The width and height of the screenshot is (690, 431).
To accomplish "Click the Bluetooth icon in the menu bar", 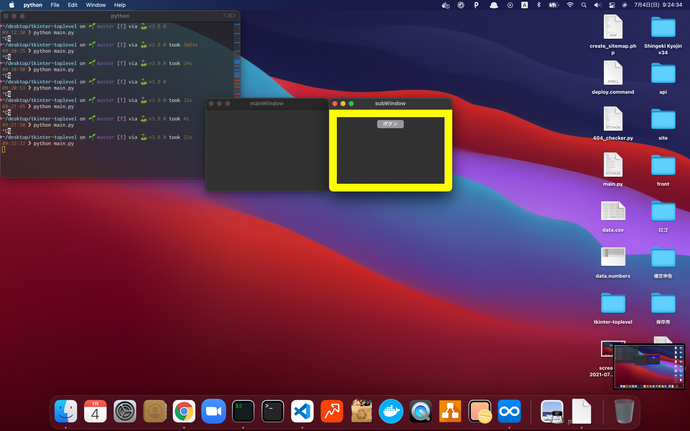I will [x=539, y=5].
